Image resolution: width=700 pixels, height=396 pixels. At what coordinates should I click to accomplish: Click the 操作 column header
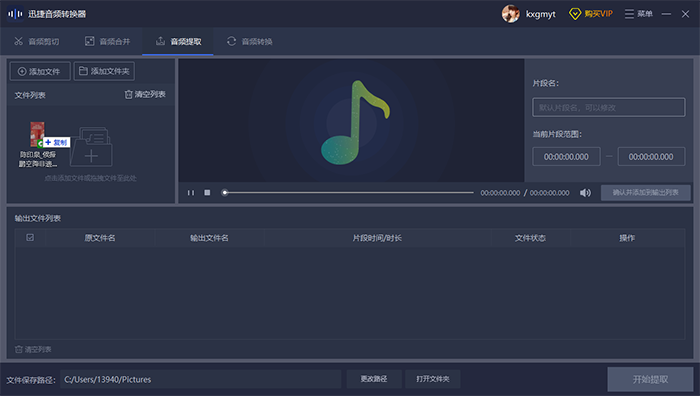tap(627, 238)
